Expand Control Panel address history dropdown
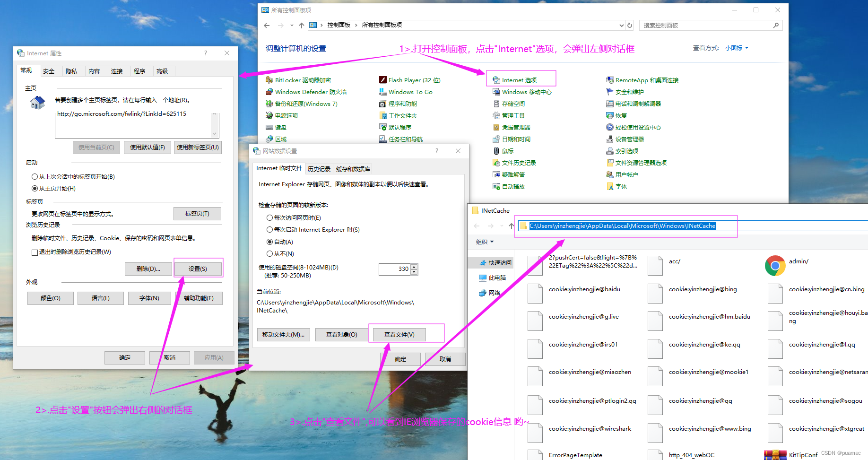The image size is (868, 460). (x=621, y=26)
